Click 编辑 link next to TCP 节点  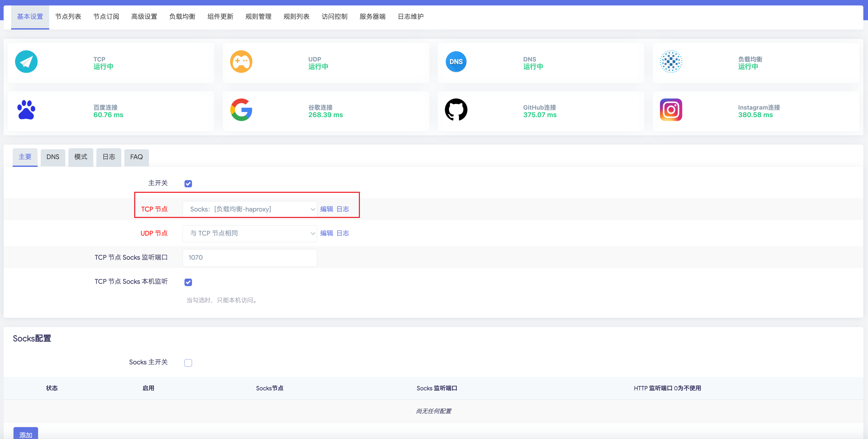tap(326, 209)
